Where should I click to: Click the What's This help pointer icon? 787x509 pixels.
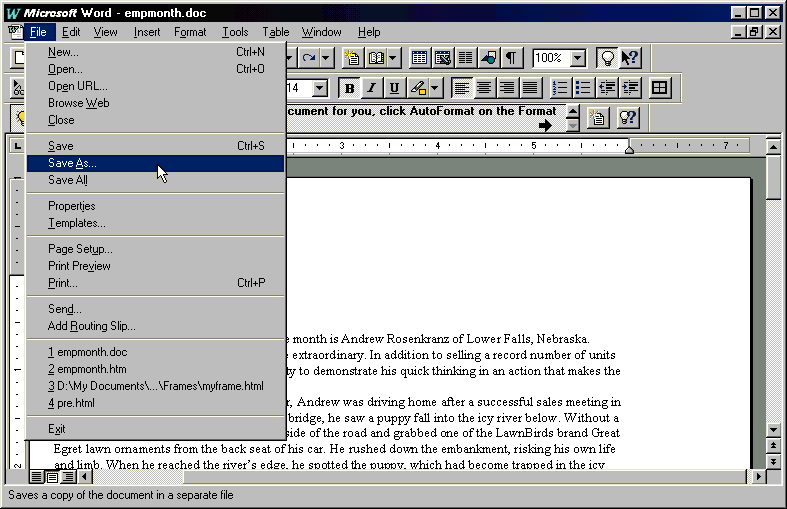631,58
